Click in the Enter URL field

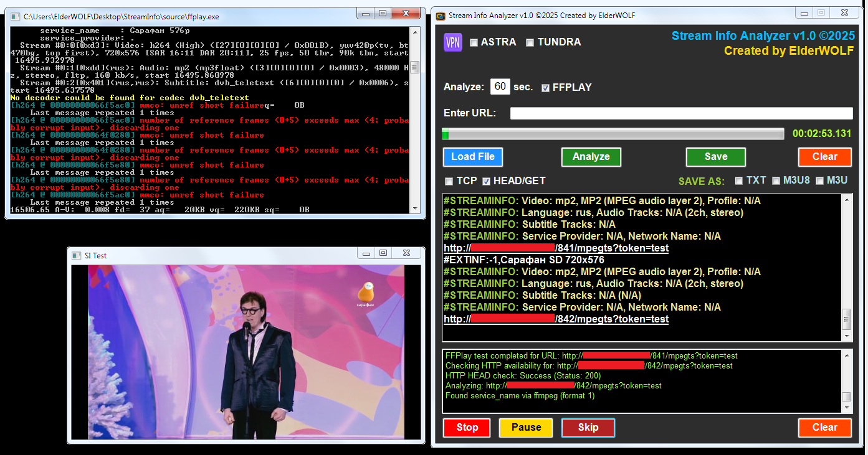[681, 113]
